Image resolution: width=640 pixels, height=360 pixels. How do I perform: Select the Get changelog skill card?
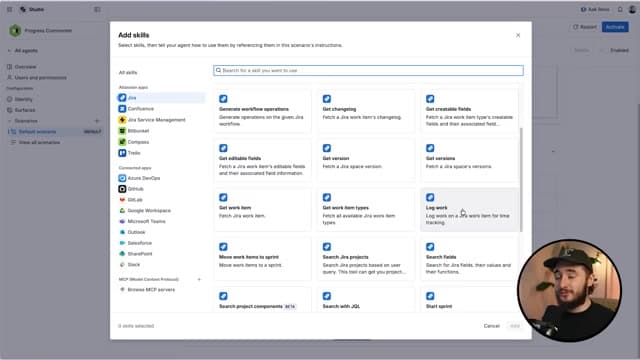pyautogui.click(x=366, y=111)
